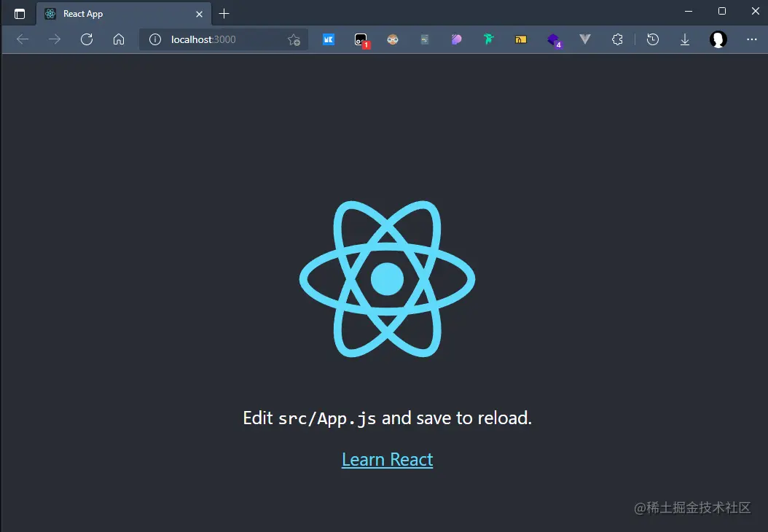Close the React App tab
This screenshot has width=768, height=532.
coord(200,14)
